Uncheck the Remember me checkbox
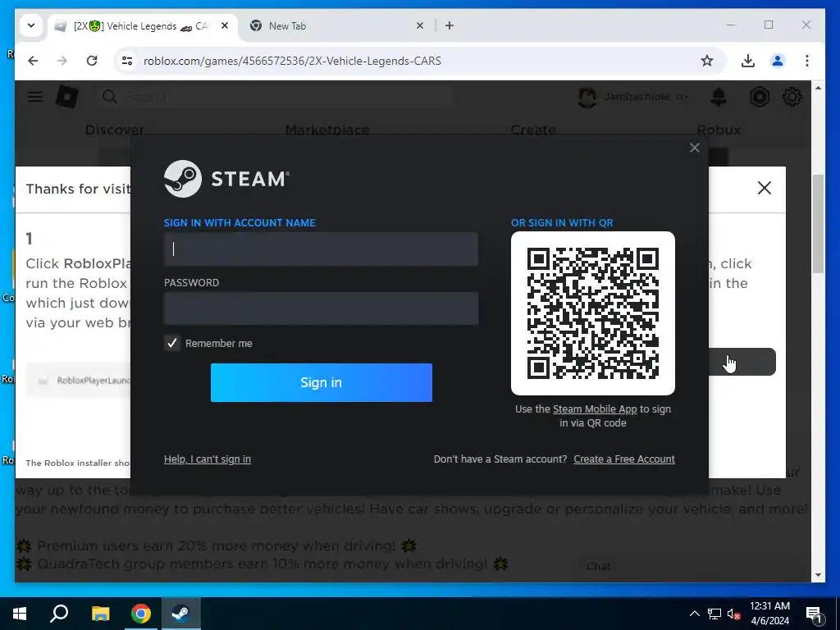 tap(172, 344)
